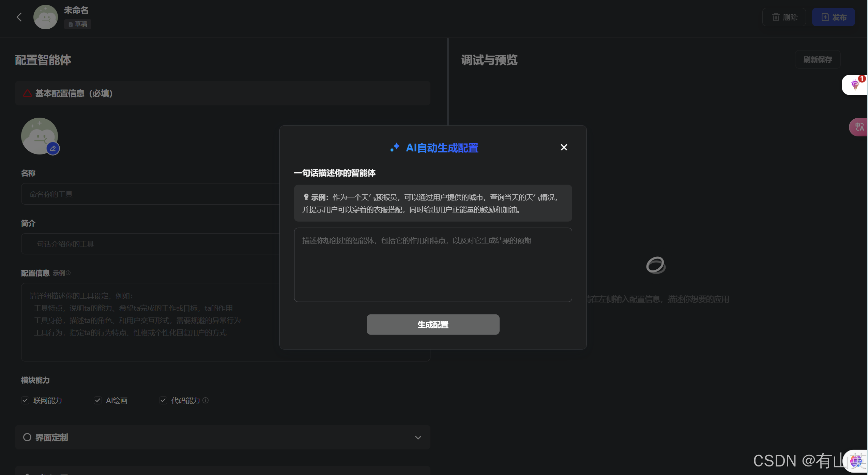
Task: Click the header avatar thumbnail
Action: click(46, 17)
